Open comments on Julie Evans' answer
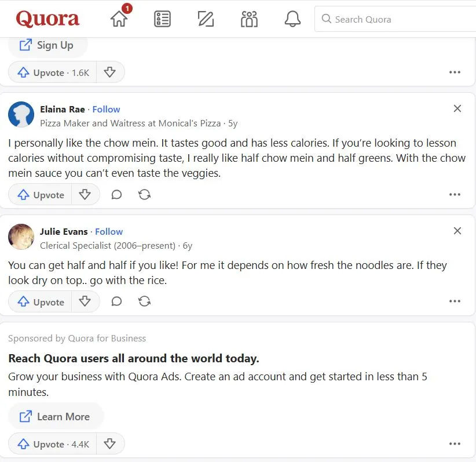This screenshot has width=476, height=462. (x=116, y=301)
